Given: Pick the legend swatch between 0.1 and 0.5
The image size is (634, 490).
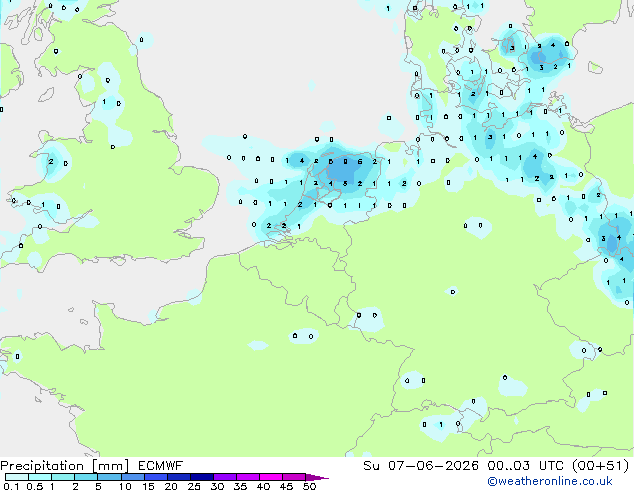Looking at the screenshot, I should [x=17, y=477].
